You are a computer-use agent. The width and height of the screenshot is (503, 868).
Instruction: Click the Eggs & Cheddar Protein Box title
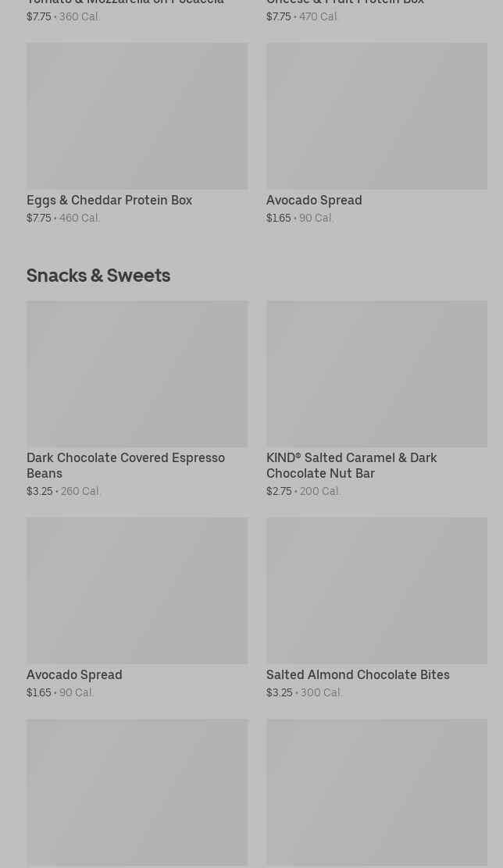click(x=109, y=200)
